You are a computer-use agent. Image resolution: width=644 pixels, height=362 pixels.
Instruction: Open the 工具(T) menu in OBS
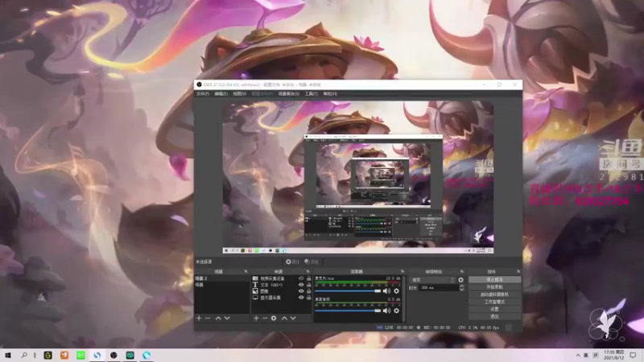(x=312, y=94)
